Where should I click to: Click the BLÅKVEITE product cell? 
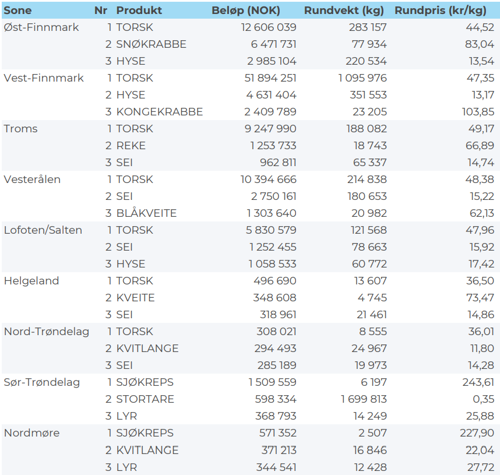pos(146,213)
